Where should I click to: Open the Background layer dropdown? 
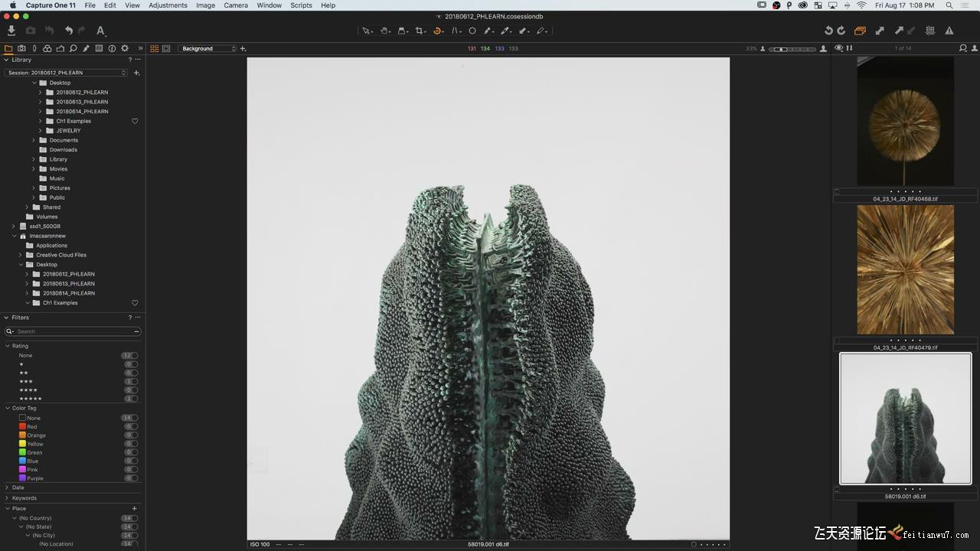207,48
